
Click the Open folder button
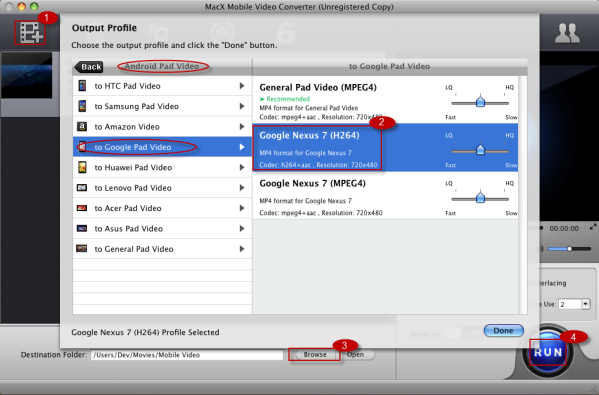point(356,355)
